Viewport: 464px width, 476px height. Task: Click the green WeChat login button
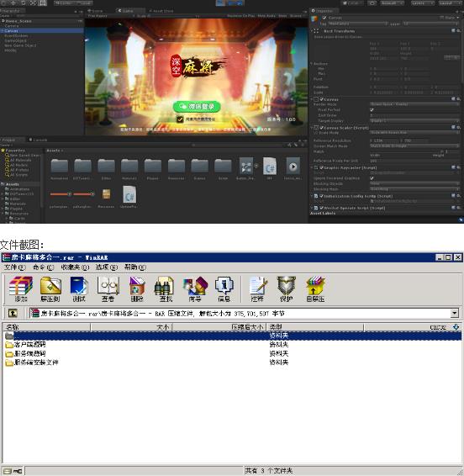click(197, 106)
